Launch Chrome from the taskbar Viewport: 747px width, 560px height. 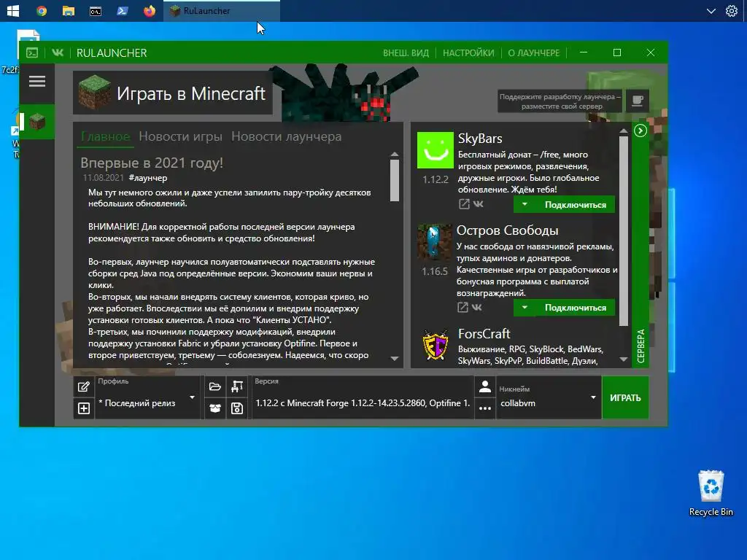(42, 10)
